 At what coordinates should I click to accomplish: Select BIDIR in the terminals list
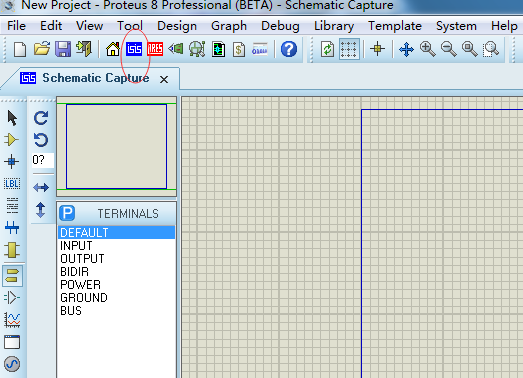116,272
